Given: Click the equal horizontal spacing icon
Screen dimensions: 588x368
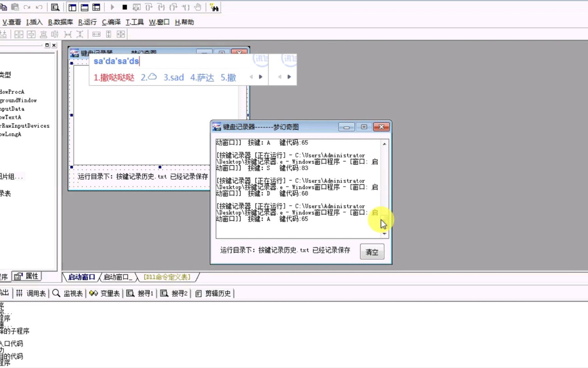Looking at the screenshot, I should (x=68, y=34).
